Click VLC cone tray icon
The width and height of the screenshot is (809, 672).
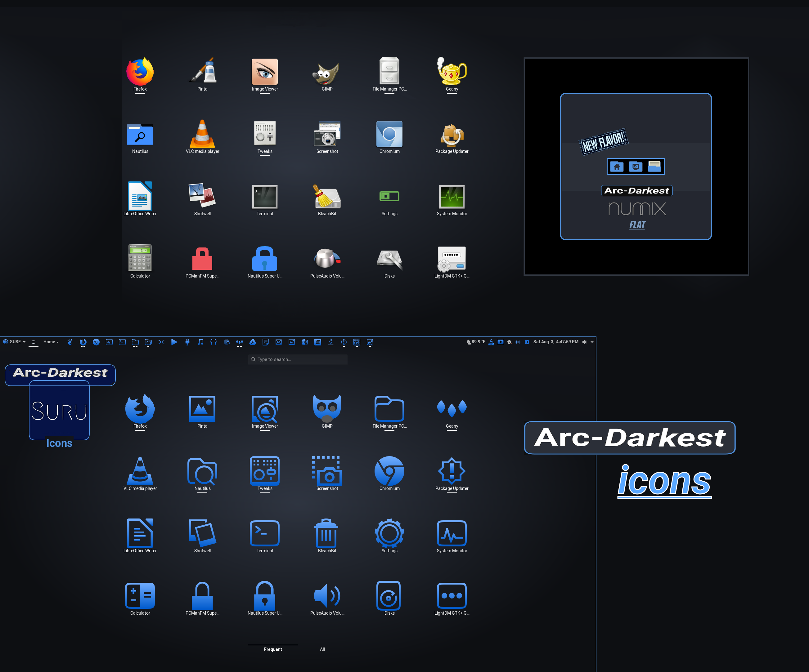(x=491, y=342)
